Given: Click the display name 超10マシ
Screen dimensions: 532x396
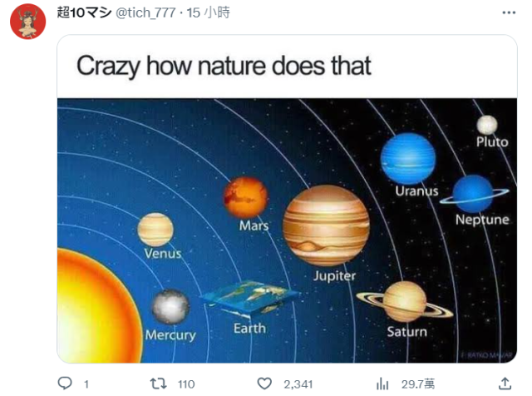Looking at the screenshot, I should click(81, 12).
